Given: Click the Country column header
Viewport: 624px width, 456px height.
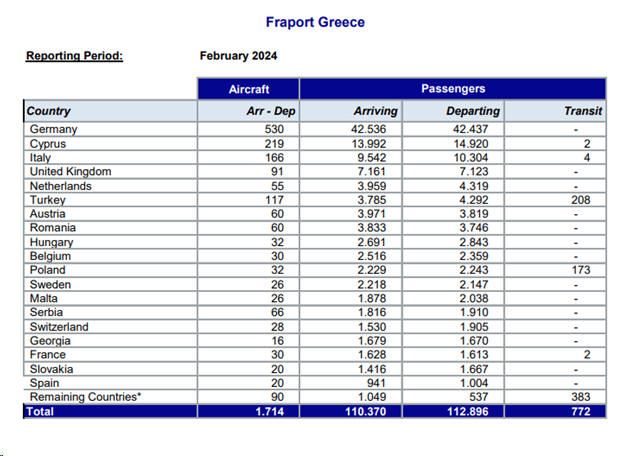Looking at the screenshot, I should [x=49, y=111].
